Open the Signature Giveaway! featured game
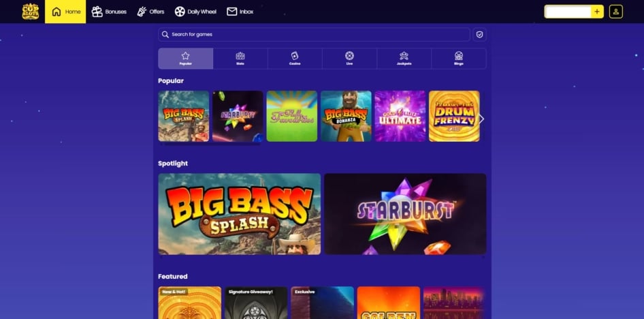Image resolution: width=644 pixels, height=319 pixels. (x=256, y=303)
